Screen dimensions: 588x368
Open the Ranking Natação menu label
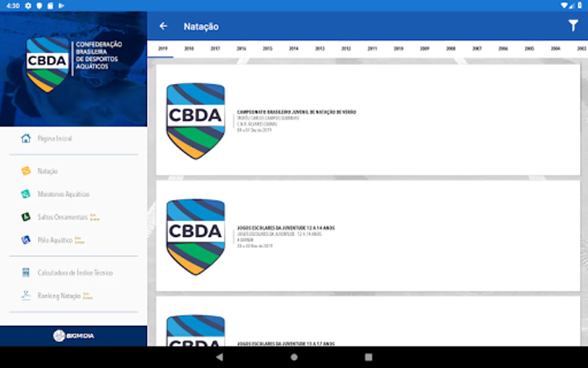(x=59, y=296)
